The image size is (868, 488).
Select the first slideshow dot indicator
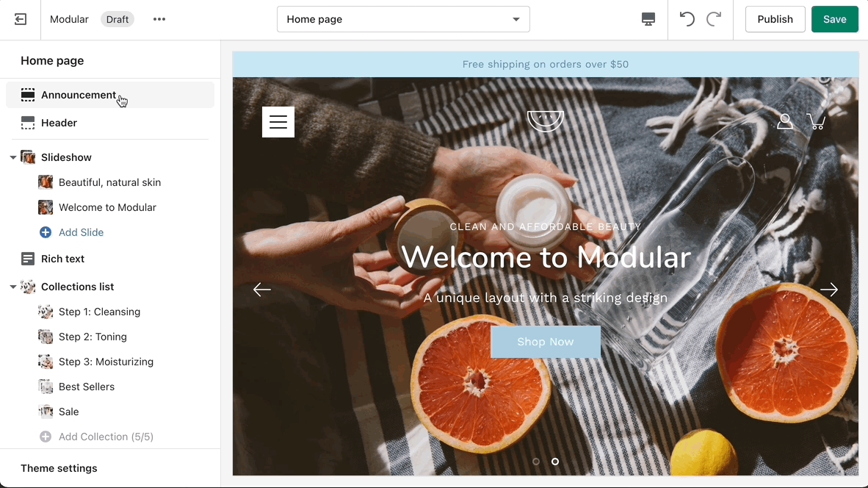(x=536, y=462)
